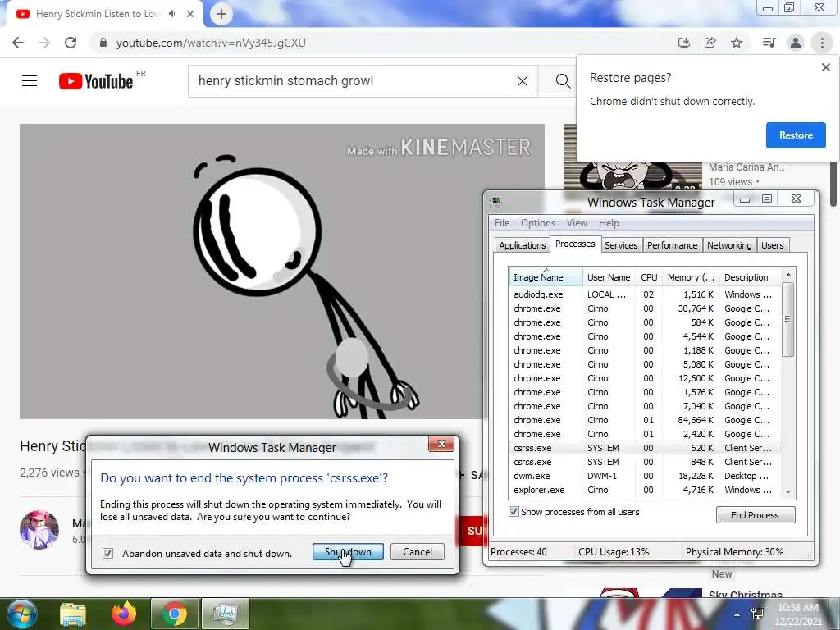Click the Henry Stickmin video player
Screen dimensions: 840x630
tap(282, 271)
